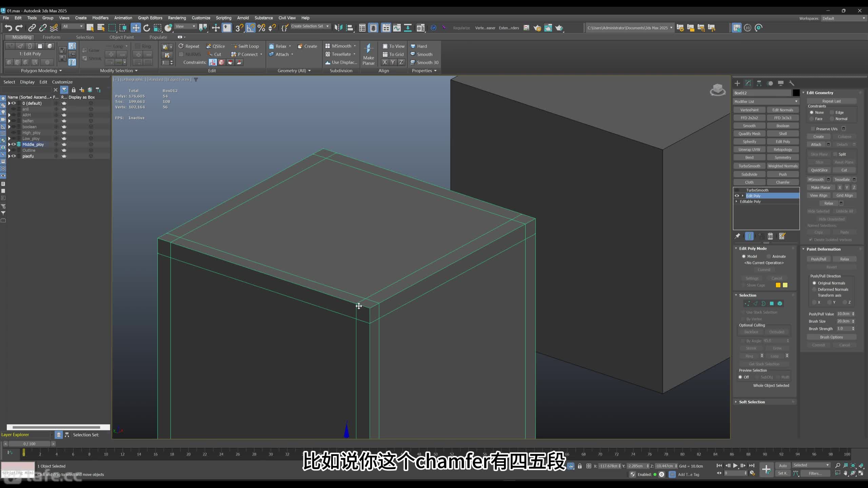Select Edge constraint radio button
The height and width of the screenshot is (488, 868).
coord(832,113)
